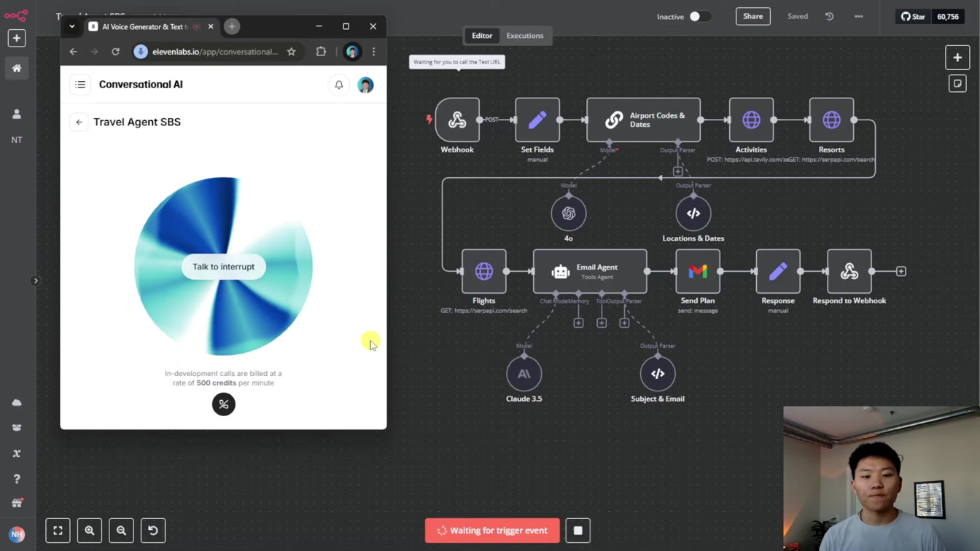980x551 pixels.
Task: Open the Response edit node
Action: click(778, 271)
